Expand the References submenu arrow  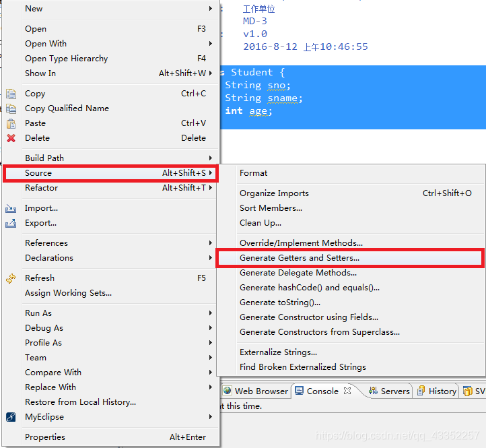pyautogui.click(x=211, y=243)
